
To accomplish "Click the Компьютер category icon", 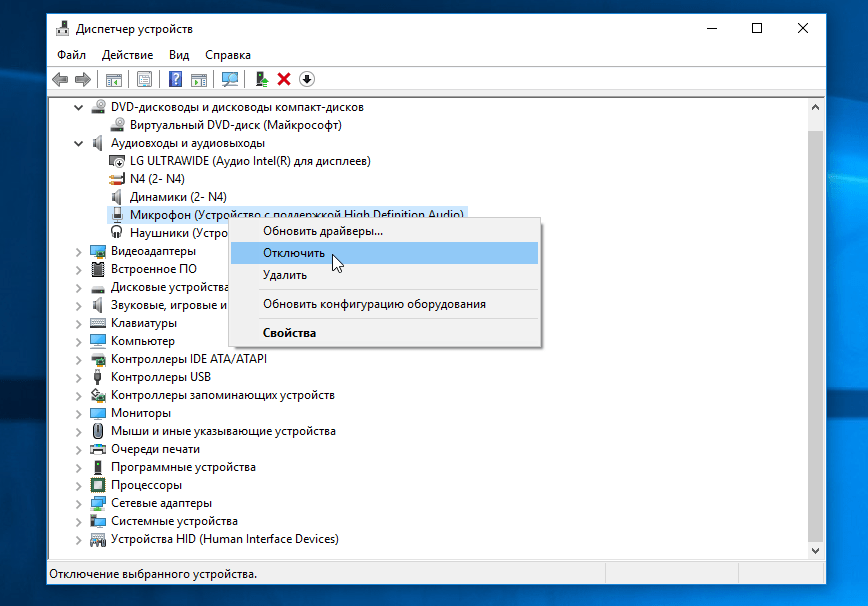I will pos(98,341).
